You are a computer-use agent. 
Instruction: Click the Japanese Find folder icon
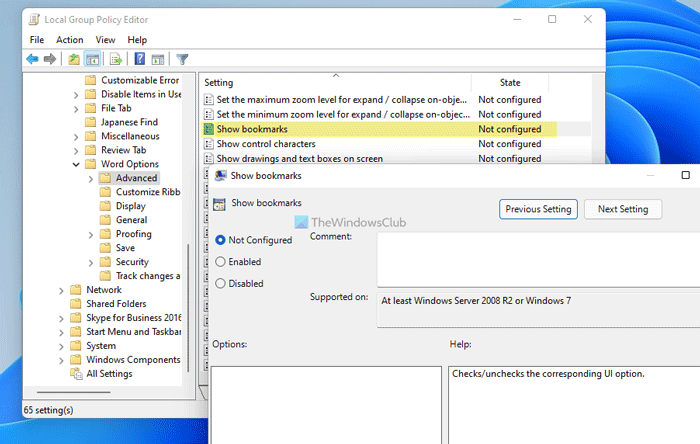pyautogui.click(x=91, y=122)
